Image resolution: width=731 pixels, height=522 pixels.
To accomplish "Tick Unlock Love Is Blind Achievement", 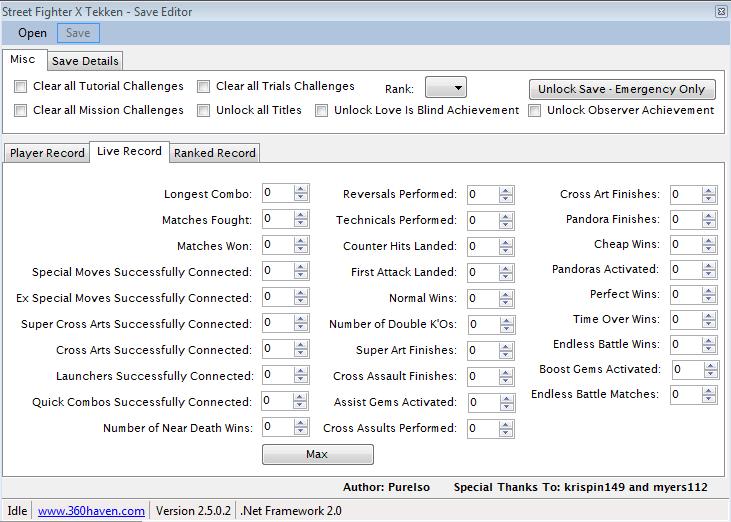I will click(322, 111).
